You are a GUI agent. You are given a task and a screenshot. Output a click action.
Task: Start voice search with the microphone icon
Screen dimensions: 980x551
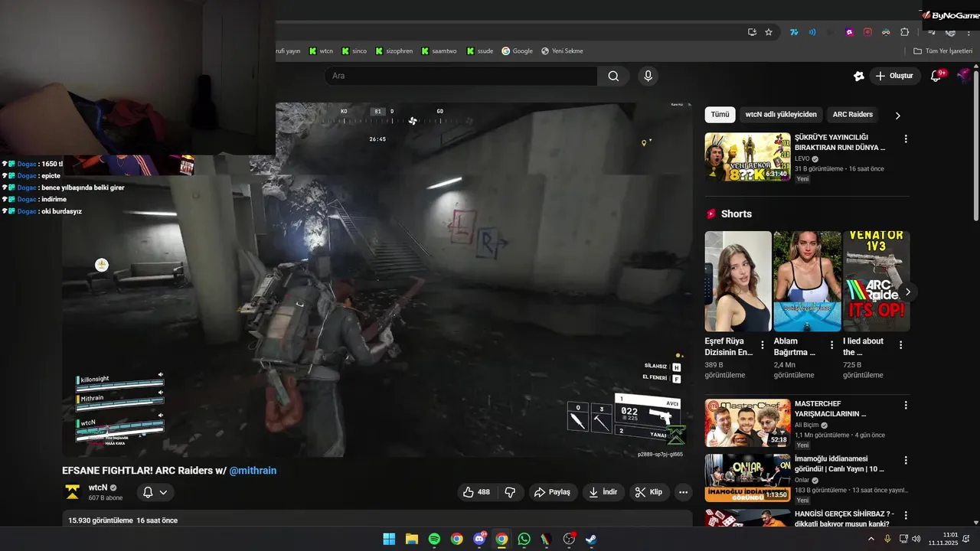click(x=648, y=76)
